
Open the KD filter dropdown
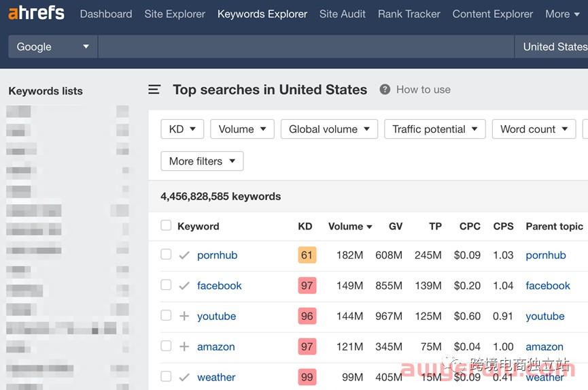click(182, 129)
